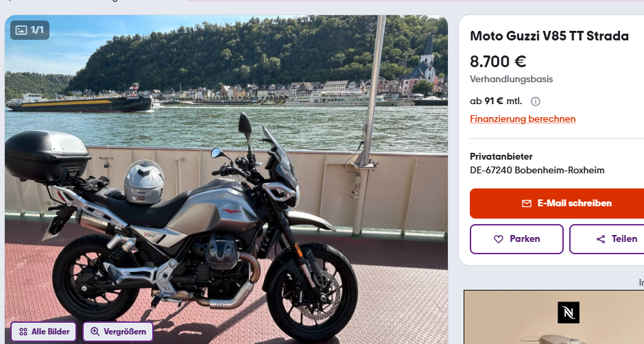The image size is (644, 344).
Task: Show monthly rate details via info icon
Action: pyautogui.click(x=535, y=101)
